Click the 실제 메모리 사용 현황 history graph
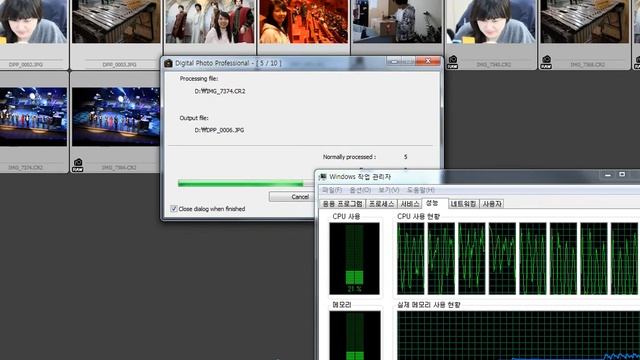Viewport: 640px width, 360px height. click(x=518, y=336)
